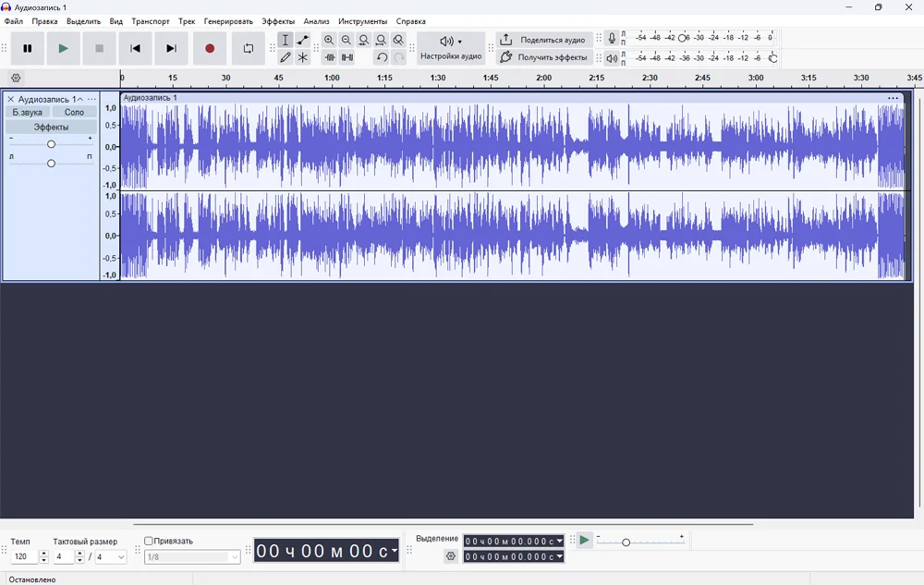Click clip title Аудиозапись 1
Viewport: 924px width, 585px height.
point(151,98)
